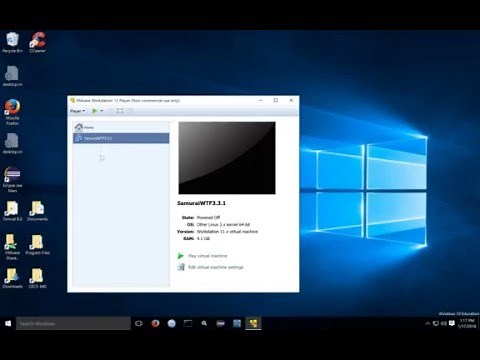Click the taskbar clock and date
Image resolution: width=480 pixels, height=360 pixels.
point(467,323)
